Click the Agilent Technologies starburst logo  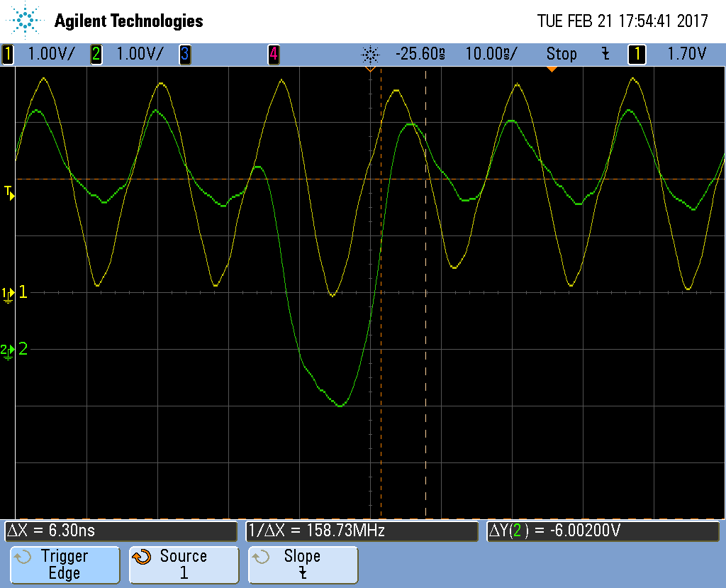coord(26,20)
